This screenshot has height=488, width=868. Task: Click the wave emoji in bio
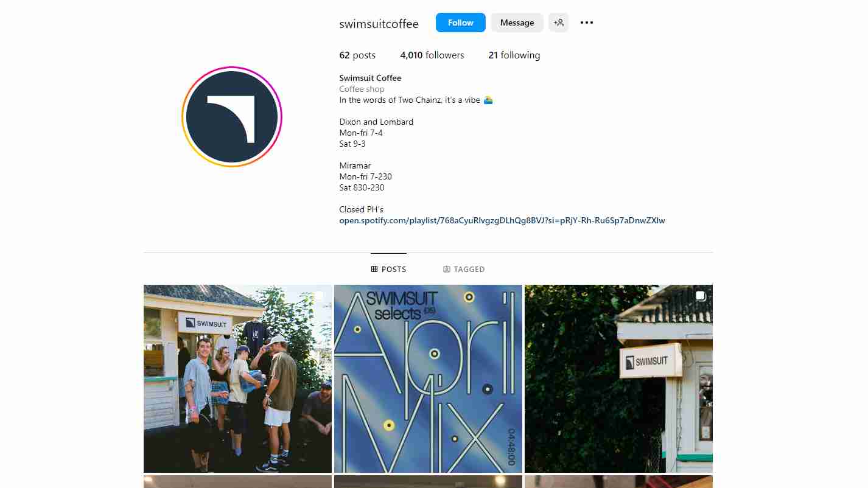pos(488,100)
